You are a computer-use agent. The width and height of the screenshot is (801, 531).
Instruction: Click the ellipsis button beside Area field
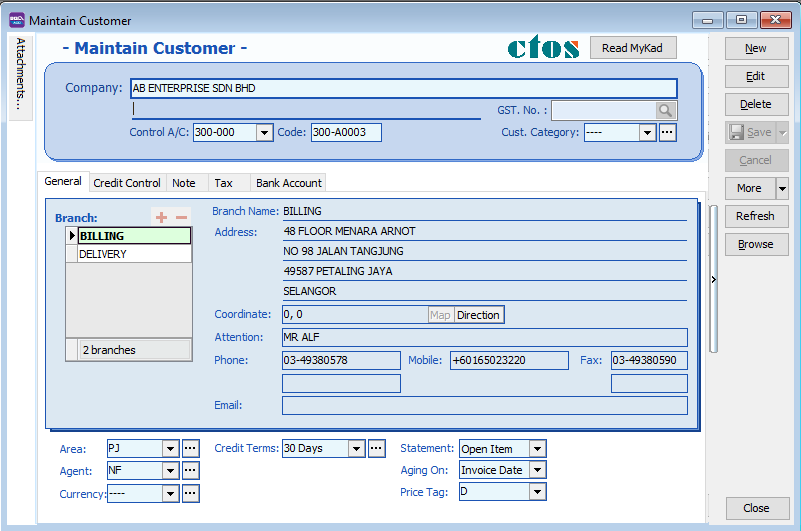point(190,449)
